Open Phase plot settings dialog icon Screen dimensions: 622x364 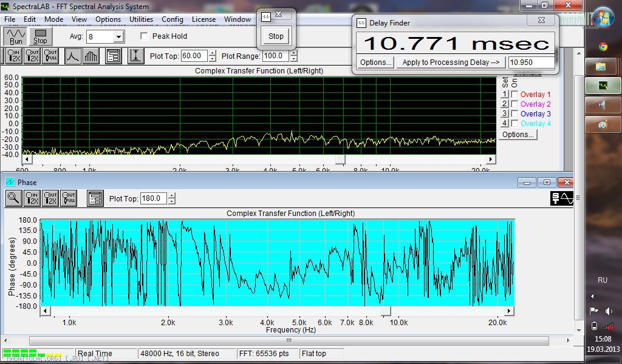95,198
